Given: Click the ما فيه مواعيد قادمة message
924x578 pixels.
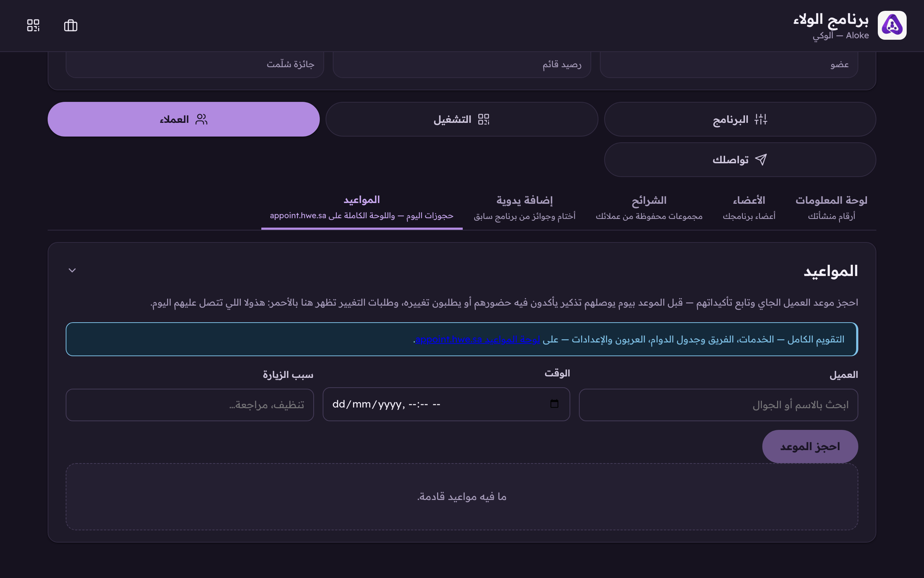Looking at the screenshot, I should [x=462, y=497].
